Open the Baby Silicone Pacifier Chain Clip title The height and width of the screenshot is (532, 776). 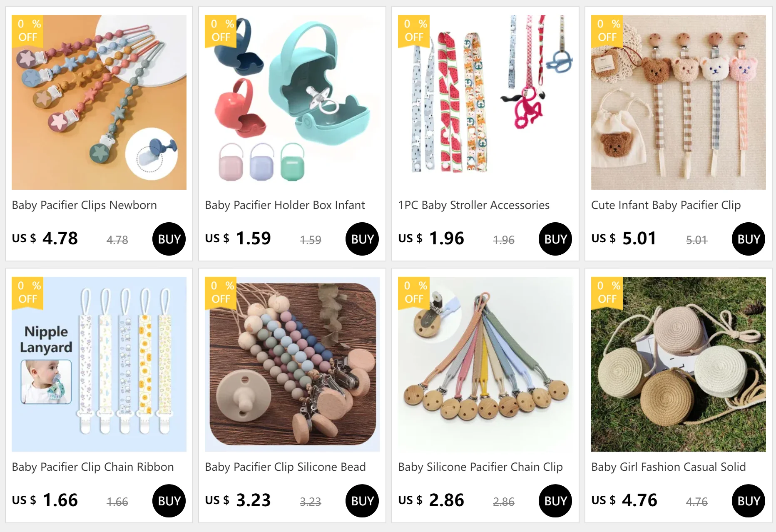(480, 467)
